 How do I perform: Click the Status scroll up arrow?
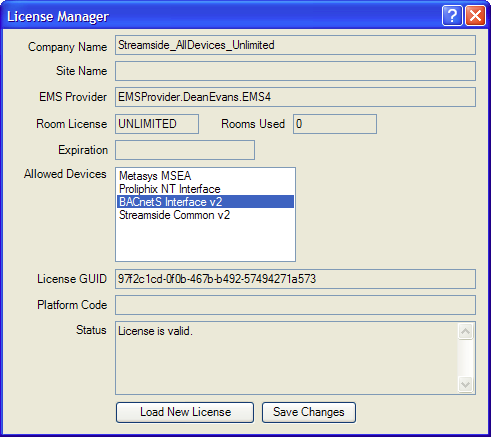point(465,332)
